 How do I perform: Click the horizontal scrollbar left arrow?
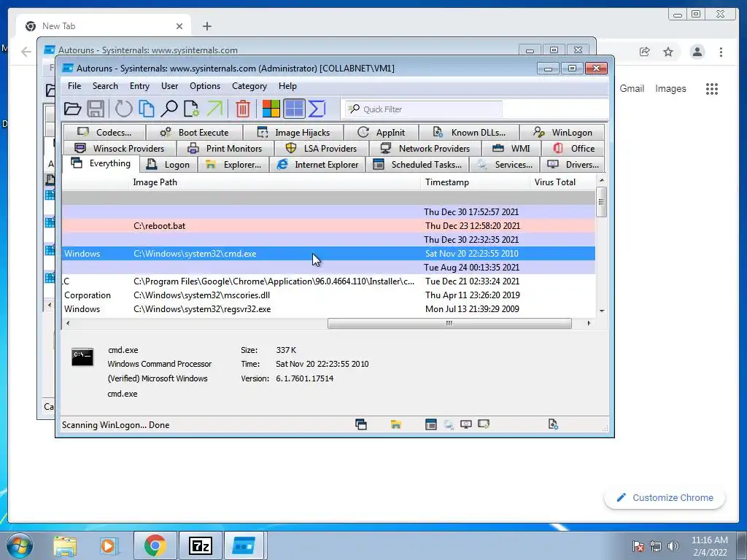(68, 323)
